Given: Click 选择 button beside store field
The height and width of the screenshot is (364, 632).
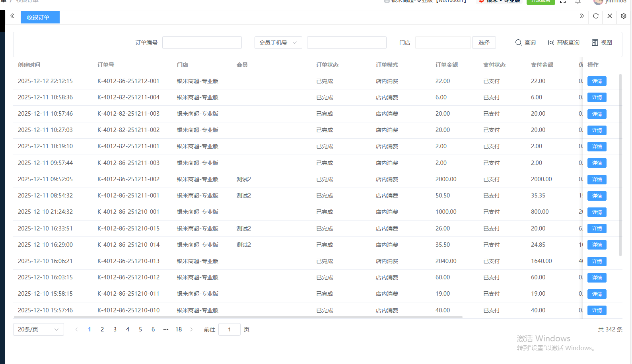Looking at the screenshot, I should coord(484,43).
